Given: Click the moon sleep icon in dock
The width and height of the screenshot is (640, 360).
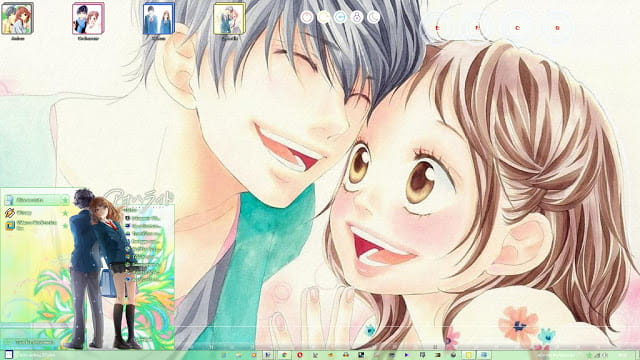Looking at the screenshot, I should click(373, 17).
